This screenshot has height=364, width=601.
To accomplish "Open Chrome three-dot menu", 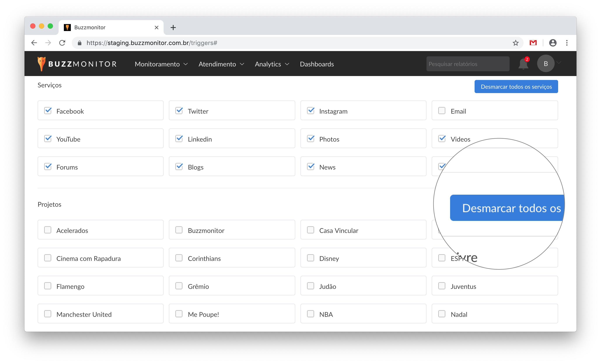I will pyautogui.click(x=567, y=43).
